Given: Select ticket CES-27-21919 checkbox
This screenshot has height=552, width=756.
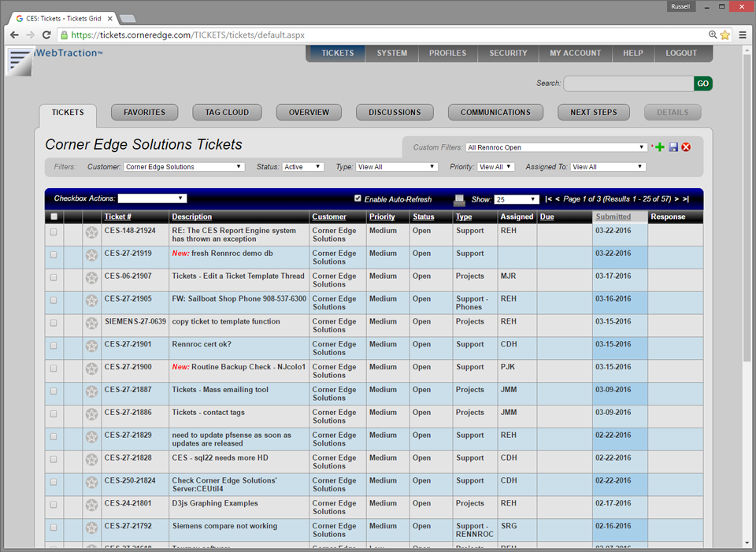Looking at the screenshot, I should [x=54, y=254].
